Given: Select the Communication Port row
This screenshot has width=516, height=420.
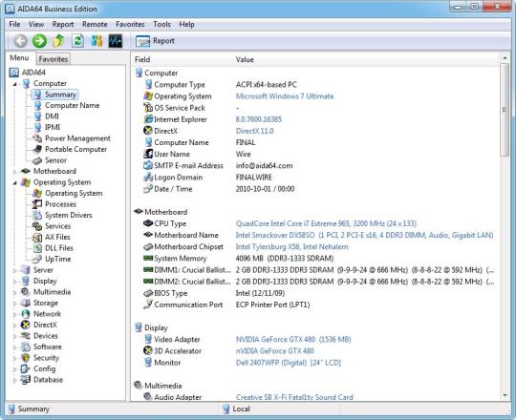Looking at the screenshot, I should [316, 304].
